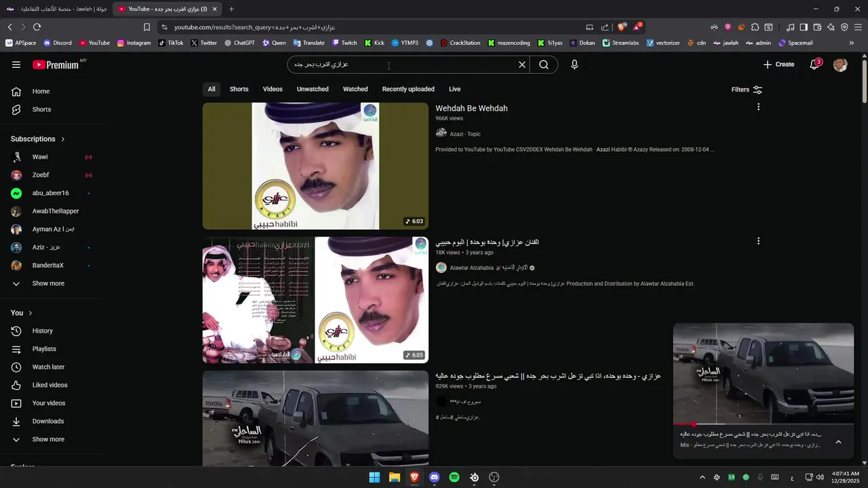Bookmark this page with the bookmark icon
The height and width of the screenshot is (488, 868).
click(146, 27)
